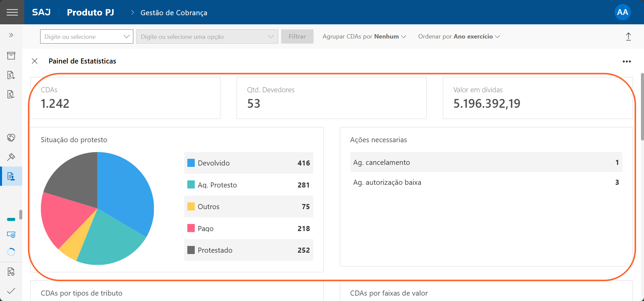Click the loading spinner sidebar icon
This screenshot has height=301, width=644.
(x=11, y=252)
